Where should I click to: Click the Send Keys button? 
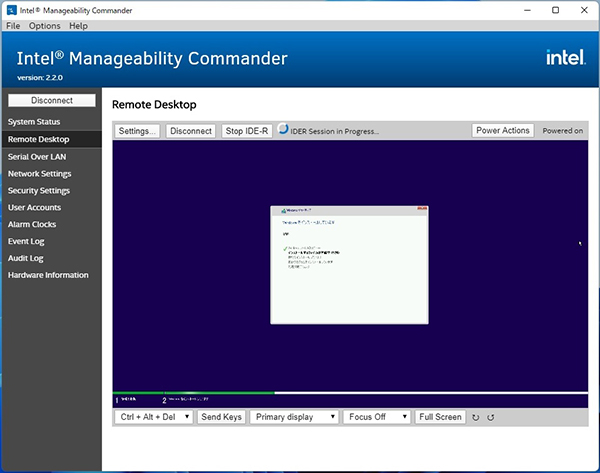pyautogui.click(x=221, y=417)
